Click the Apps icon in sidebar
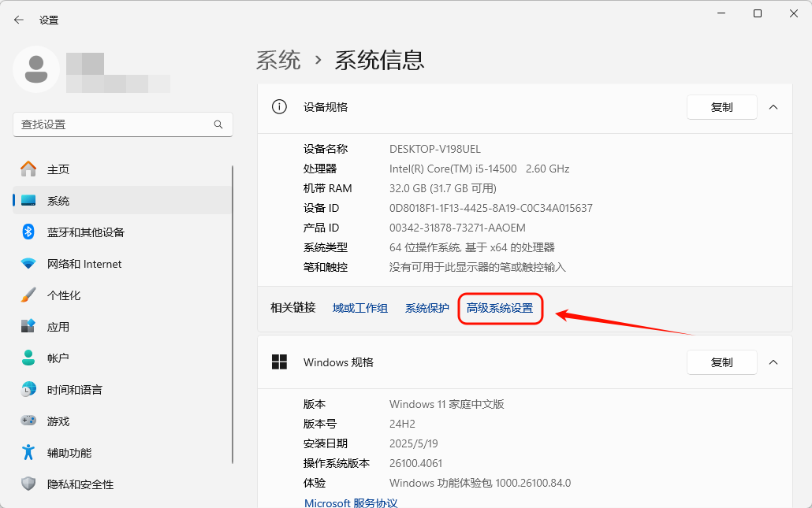812x508 pixels. point(28,326)
